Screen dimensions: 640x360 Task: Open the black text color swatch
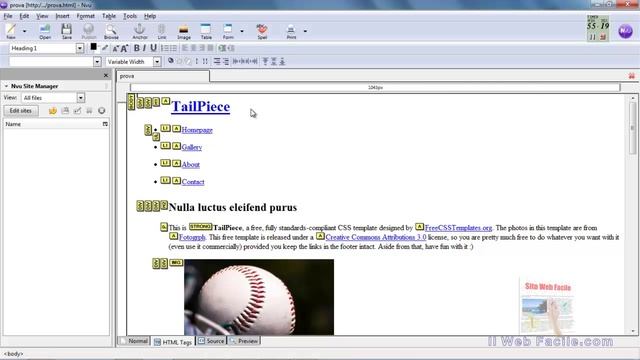[93, 47]
